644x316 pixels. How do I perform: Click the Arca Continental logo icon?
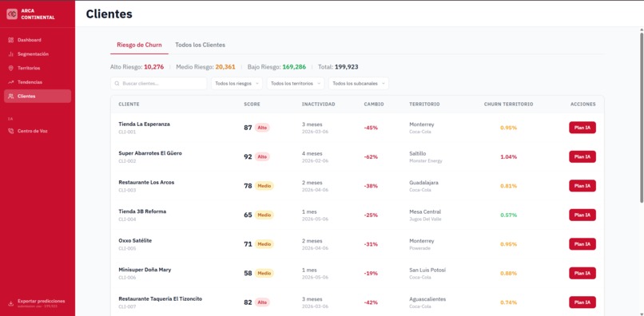click(x=12, y=14)
